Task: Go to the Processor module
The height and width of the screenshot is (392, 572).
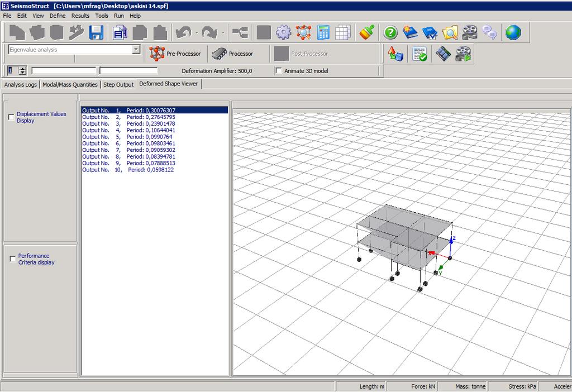Action: [232, 54]
